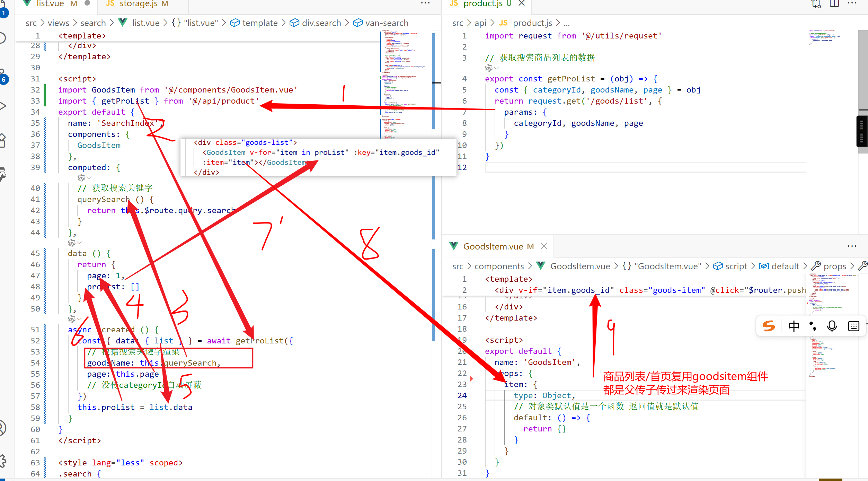The height and width of the screenshot is (481, 868).
Task: Open More Actions menu for GoodsItem.vue group
Action: point(852,246)
